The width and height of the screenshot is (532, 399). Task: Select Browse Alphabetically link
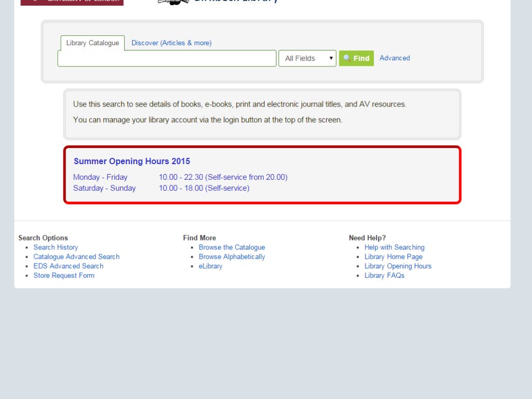point(232,257)
